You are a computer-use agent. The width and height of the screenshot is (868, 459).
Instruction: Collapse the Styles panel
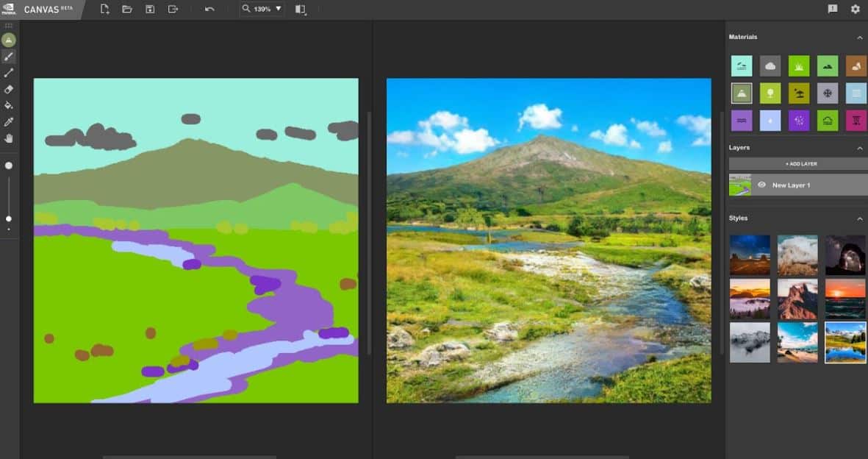(859, 218)
